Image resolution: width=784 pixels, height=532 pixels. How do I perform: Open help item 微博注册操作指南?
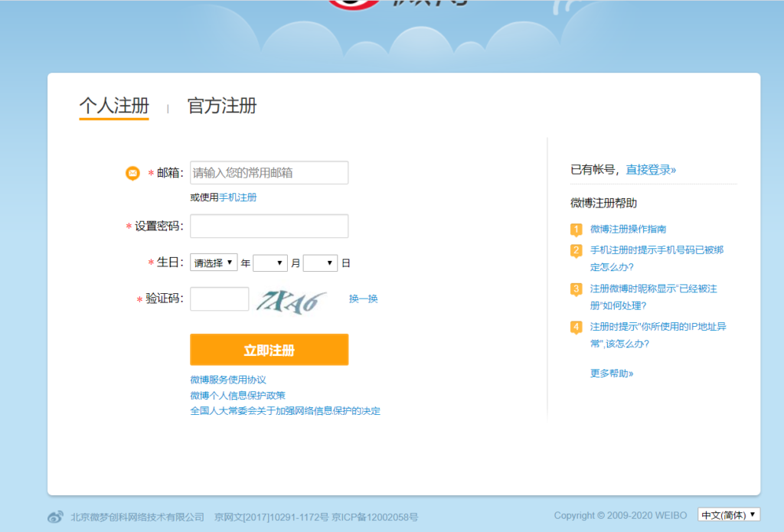(x=628, y=229)
